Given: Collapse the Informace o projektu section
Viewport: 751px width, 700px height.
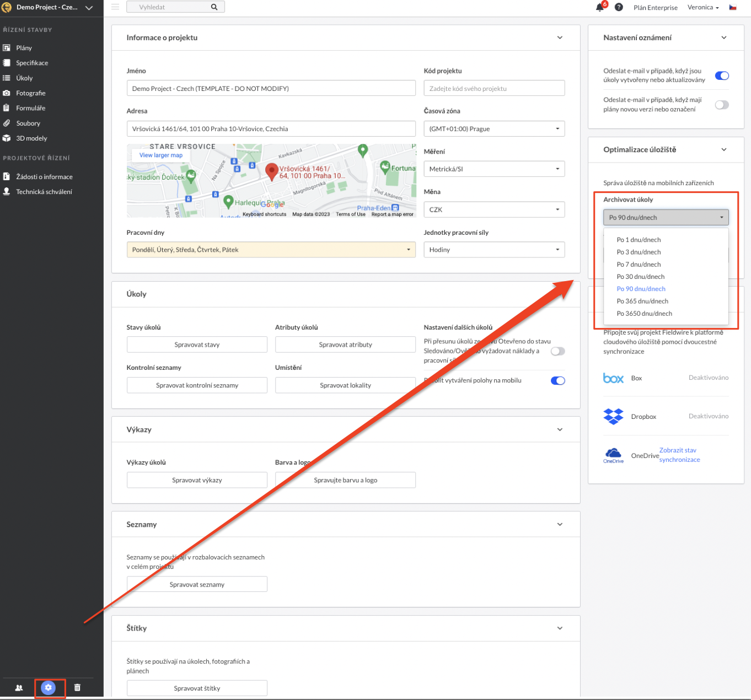Looking at the screenshot, I should click(x=560, y=37).
